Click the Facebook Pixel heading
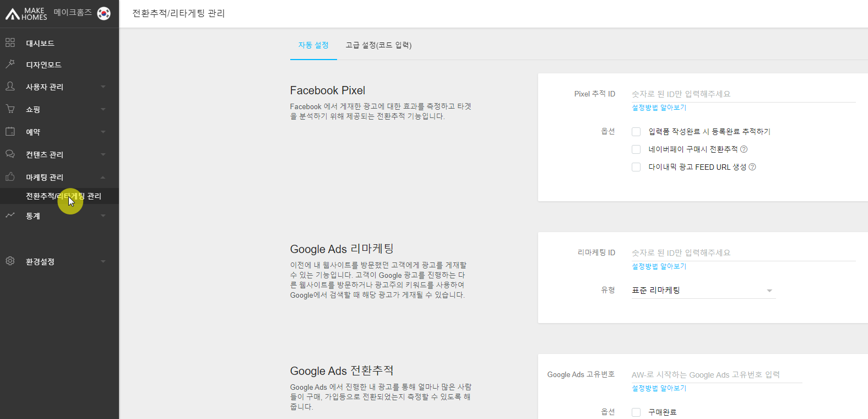 328,90
